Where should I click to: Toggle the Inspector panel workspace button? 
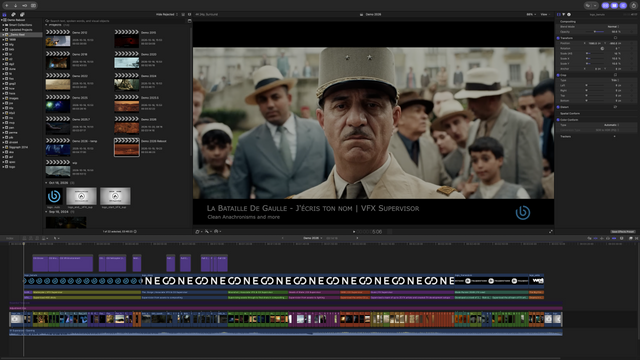[x=623, y=5]
